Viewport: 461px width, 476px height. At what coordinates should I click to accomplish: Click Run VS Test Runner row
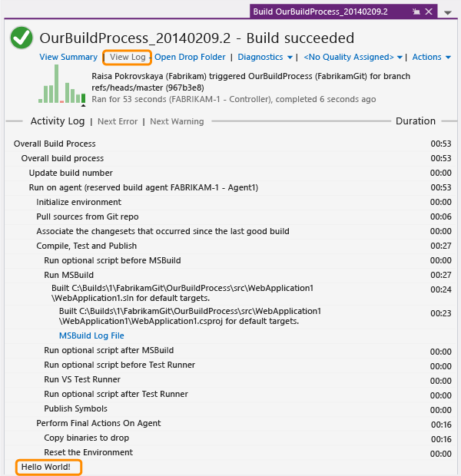pyautogui.click(x=231, y=379)
